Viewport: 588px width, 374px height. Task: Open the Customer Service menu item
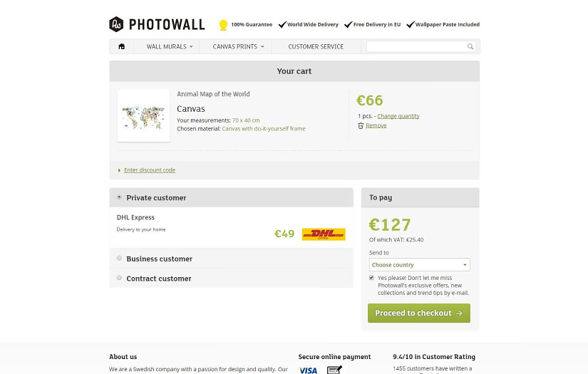pos(316,47)
